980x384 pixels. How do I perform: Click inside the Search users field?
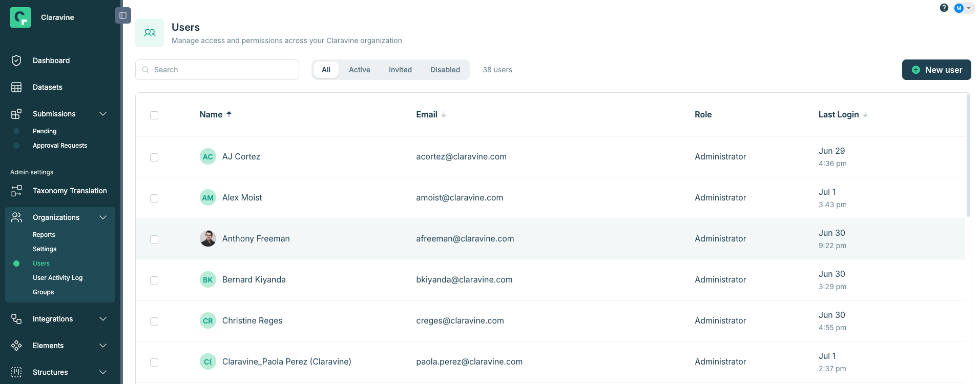point(217,70)
